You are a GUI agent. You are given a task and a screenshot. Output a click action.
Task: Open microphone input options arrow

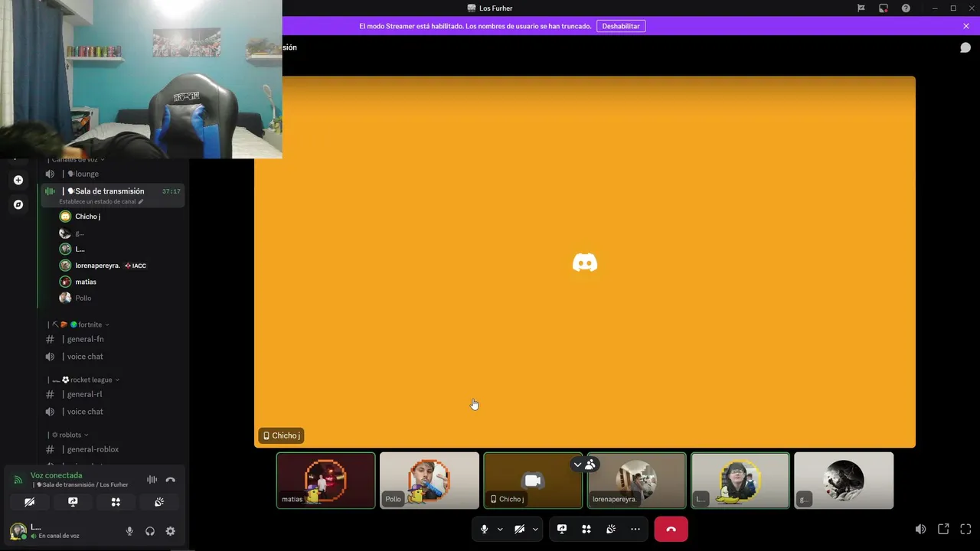click(x=500, y=529)
